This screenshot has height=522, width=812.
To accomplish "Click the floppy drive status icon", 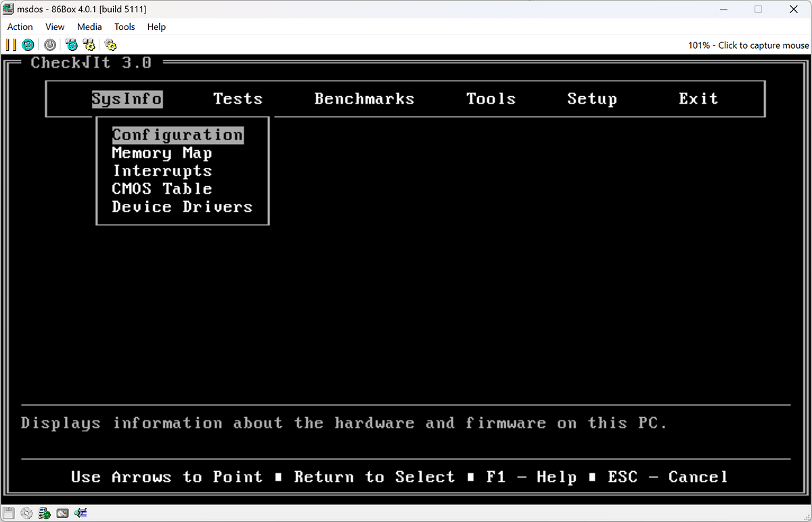I will click(x=9, y=513).
